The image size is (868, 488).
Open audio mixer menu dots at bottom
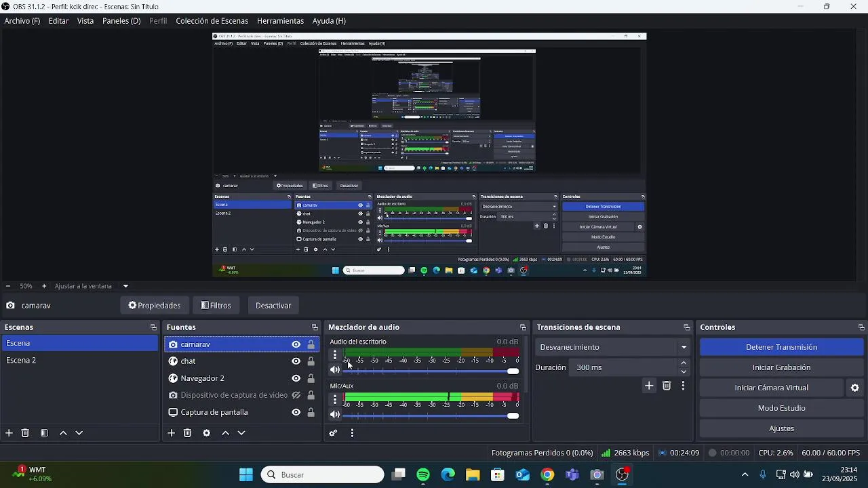point(352,433)
